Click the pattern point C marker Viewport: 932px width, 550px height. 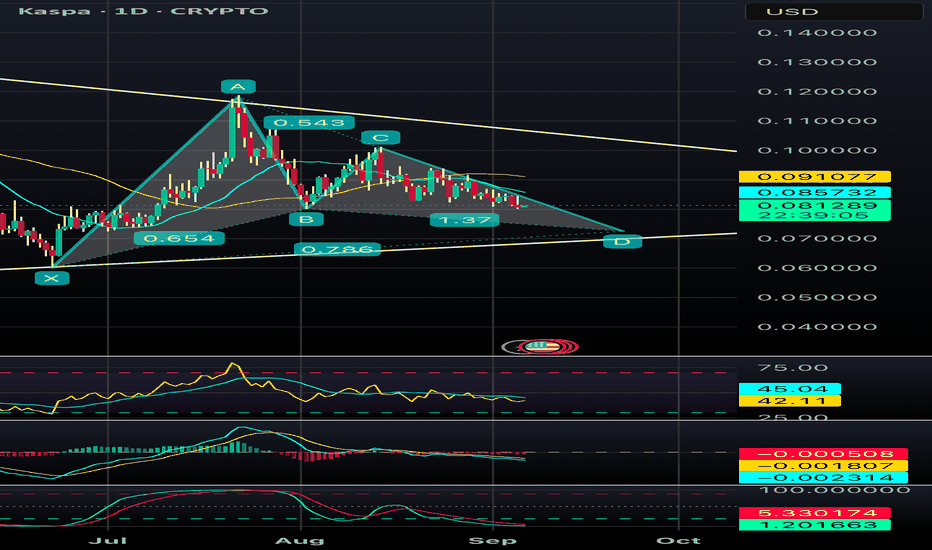pos(380,138)
